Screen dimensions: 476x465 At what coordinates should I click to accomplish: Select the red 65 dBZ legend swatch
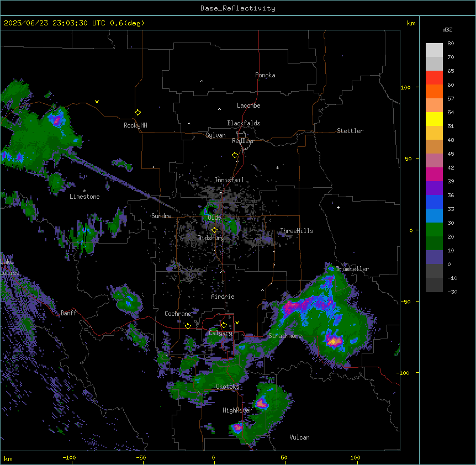pos(434,78)
